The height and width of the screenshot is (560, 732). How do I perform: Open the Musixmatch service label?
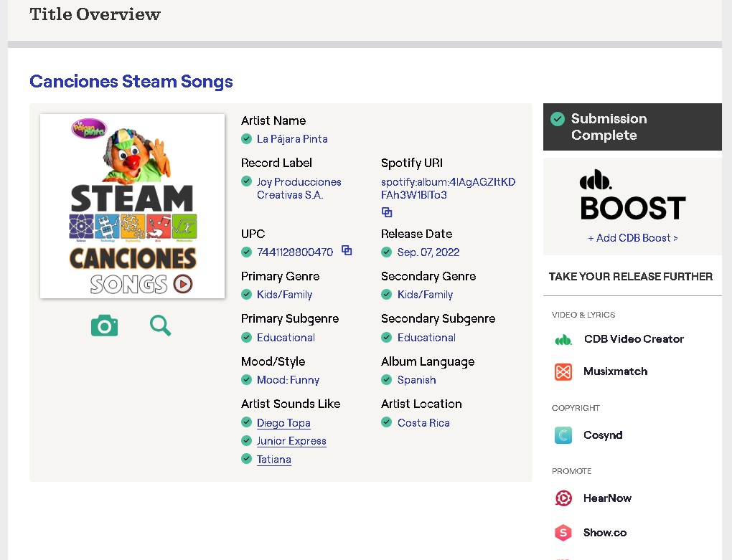coord(615,371)
